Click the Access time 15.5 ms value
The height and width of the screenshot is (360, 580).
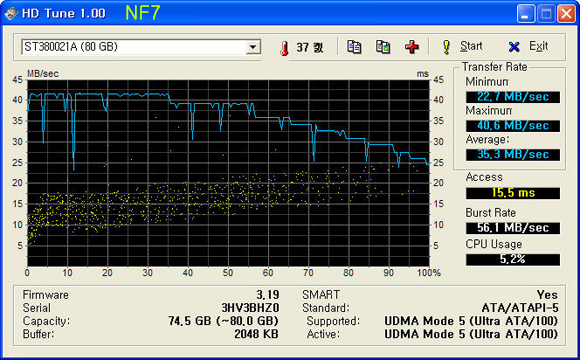(x=513, y=193)
